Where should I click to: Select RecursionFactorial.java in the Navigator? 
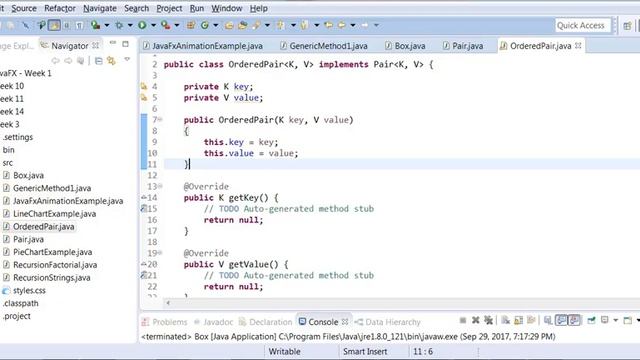coord(55,265)
